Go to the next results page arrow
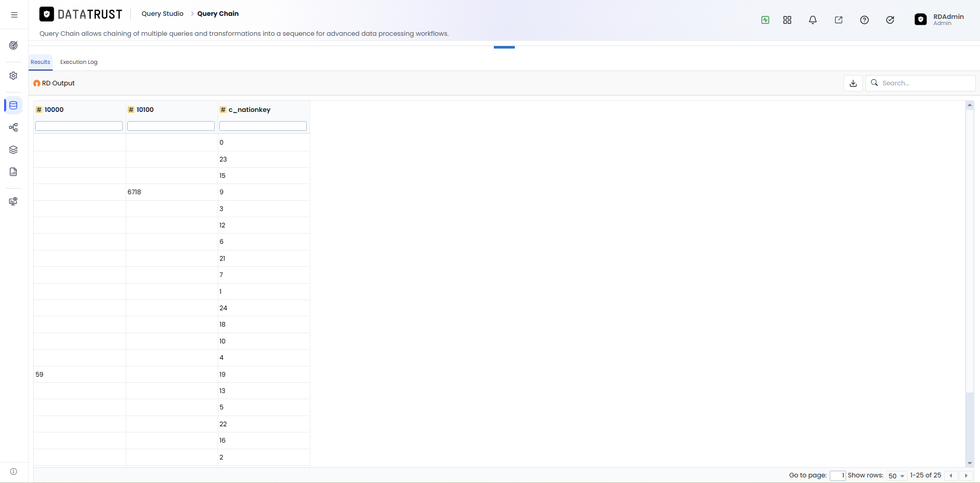This screenshot has width=980, height=483. [x=966, y=476]
